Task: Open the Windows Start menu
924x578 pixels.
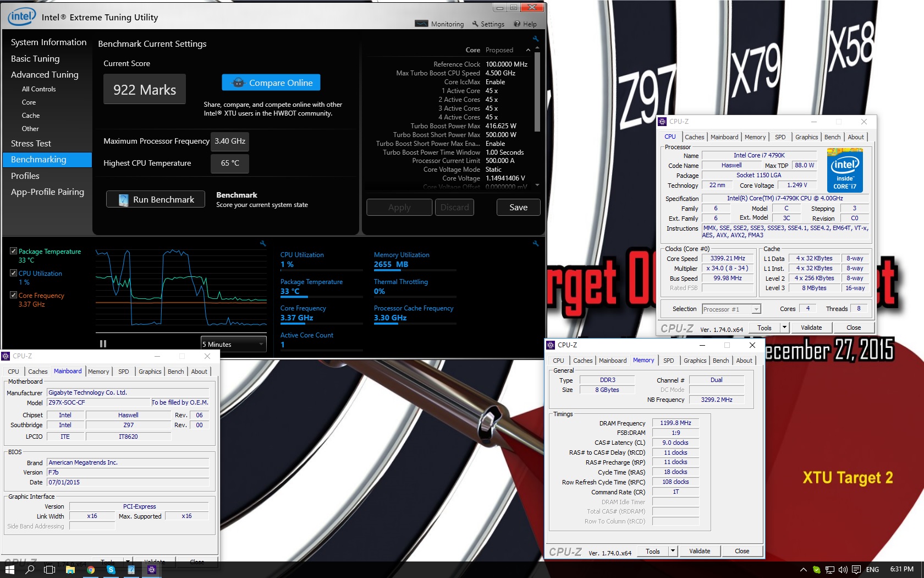Action: pos(9,570)
